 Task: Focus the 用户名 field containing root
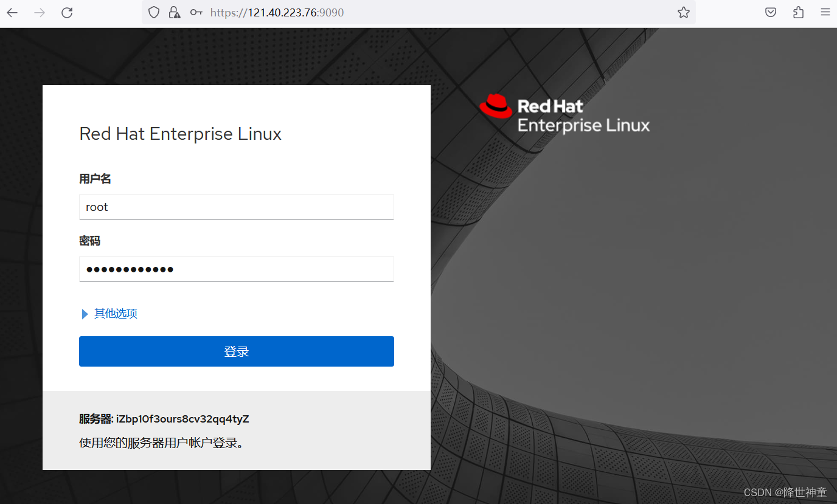pos(237,207)
